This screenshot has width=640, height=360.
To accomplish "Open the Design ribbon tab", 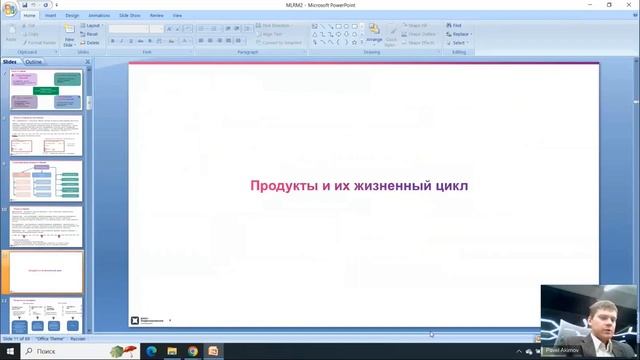I will pyautogui.click(x=72, y=16).
